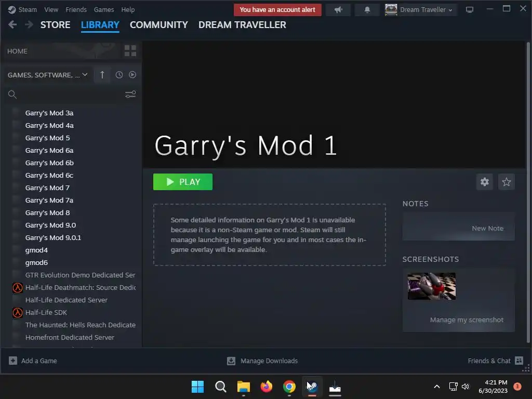
Task: Switch to collections grid view icon
Action: click(130, 51)
